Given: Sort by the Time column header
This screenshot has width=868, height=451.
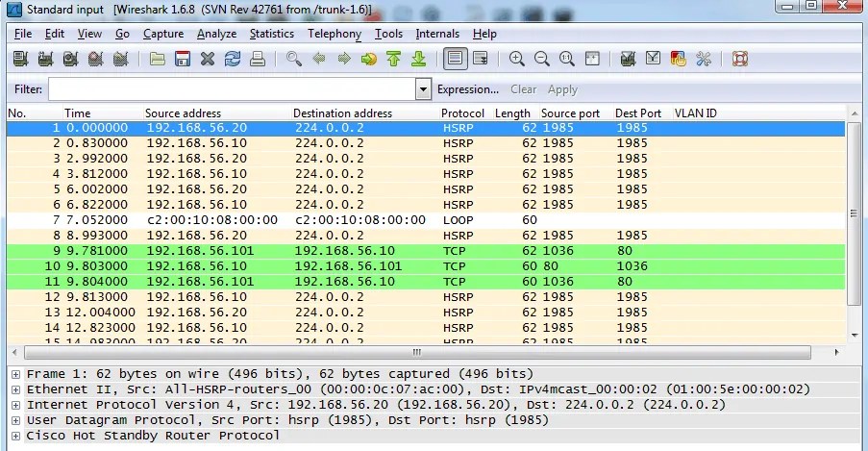Looking at the screenshot, I should (x=77, y=113).
